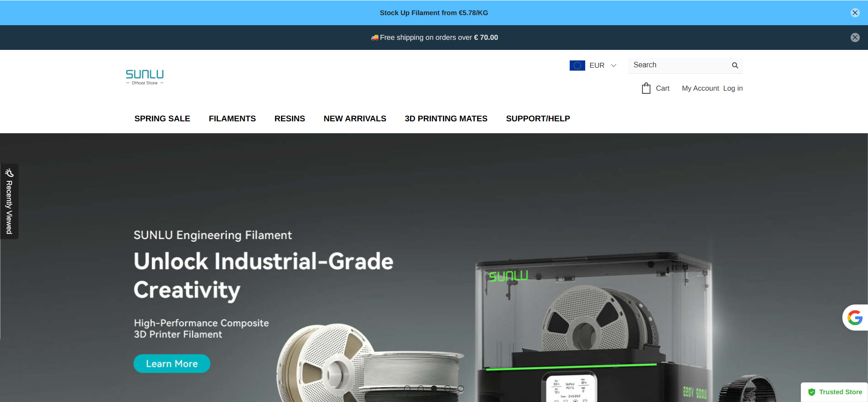
Task: Open the RESINS menu
Action: (290, 119)
